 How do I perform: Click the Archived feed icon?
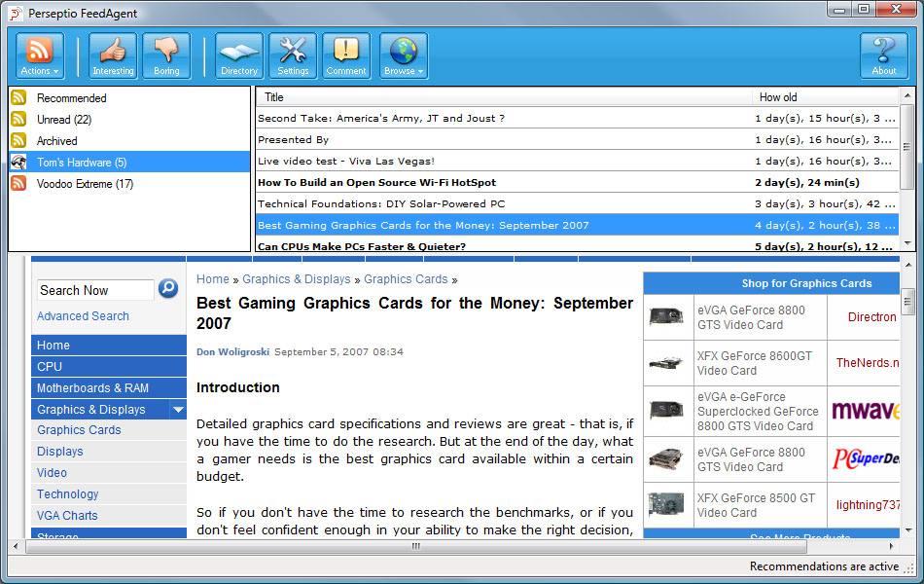18,140
